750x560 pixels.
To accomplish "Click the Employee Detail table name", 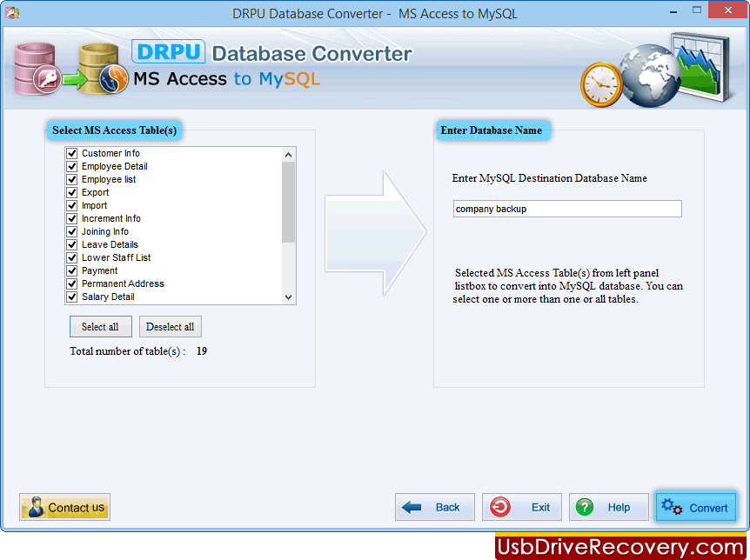I will 115,166.
